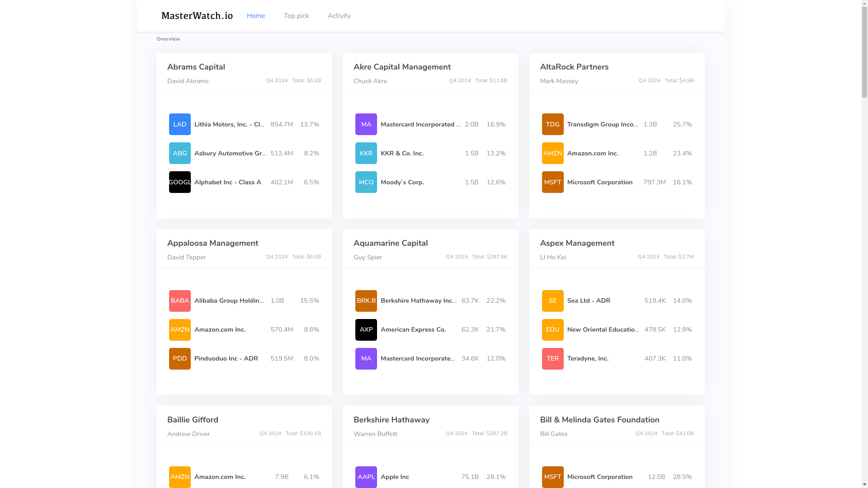
Task: Click the Alphabet Inc - Class A name
Action: 228,182
